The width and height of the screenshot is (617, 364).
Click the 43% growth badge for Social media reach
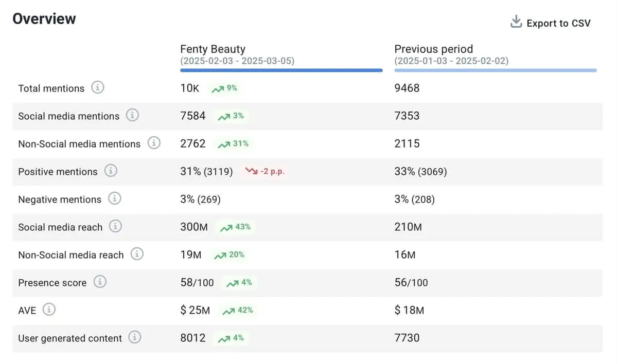(235, 227)
